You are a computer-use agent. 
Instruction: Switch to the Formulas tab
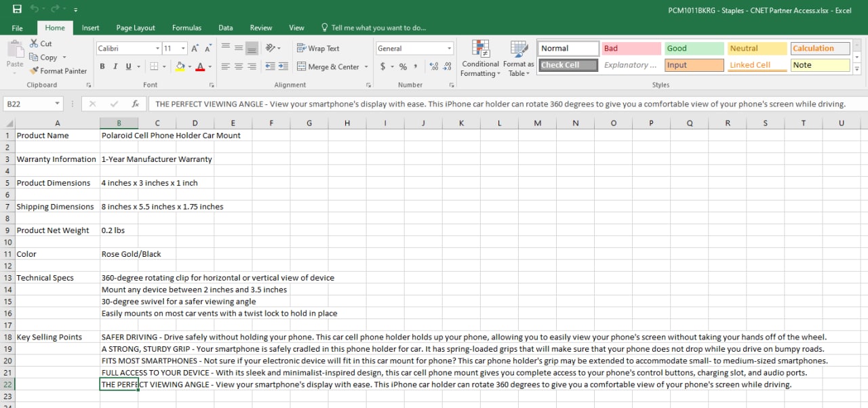[186, 28]
